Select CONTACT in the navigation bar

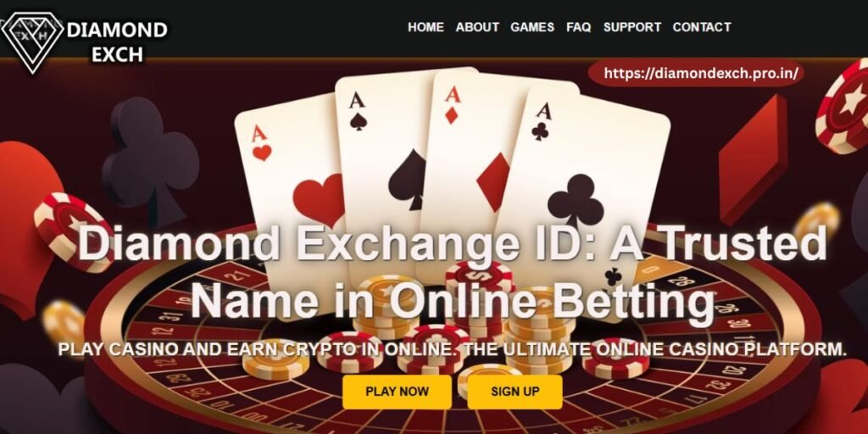(701, 27)
